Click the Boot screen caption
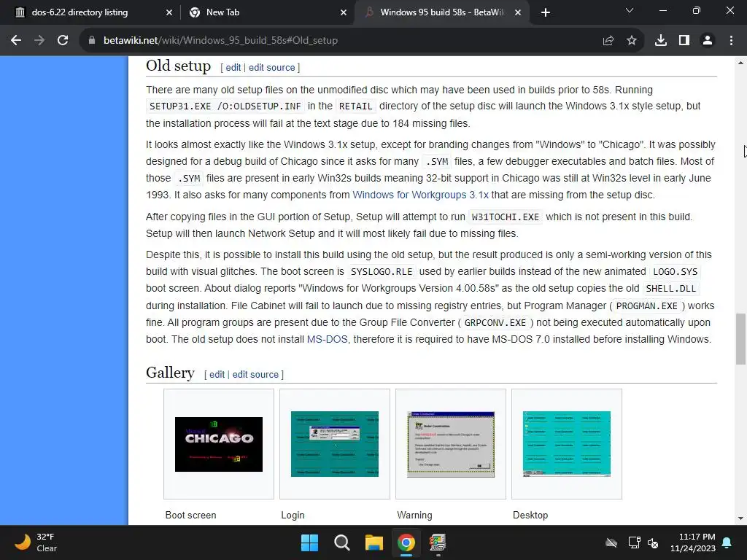This screenshot has width=747, height=560. (x=190, y=516)
